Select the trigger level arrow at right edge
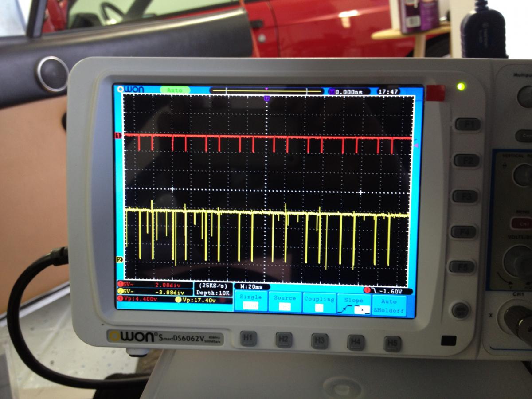Viewport: 532px width, 399px height. click(x=416, y=145)
